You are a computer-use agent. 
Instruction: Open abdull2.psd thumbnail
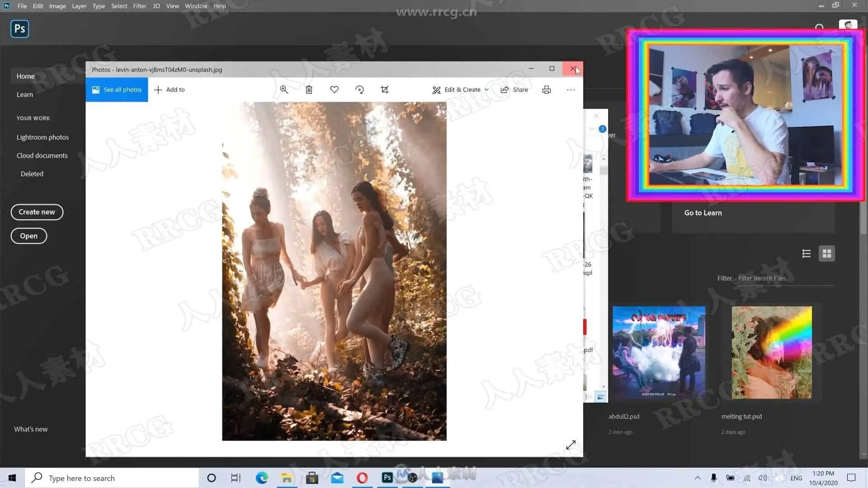pos(659,352)
